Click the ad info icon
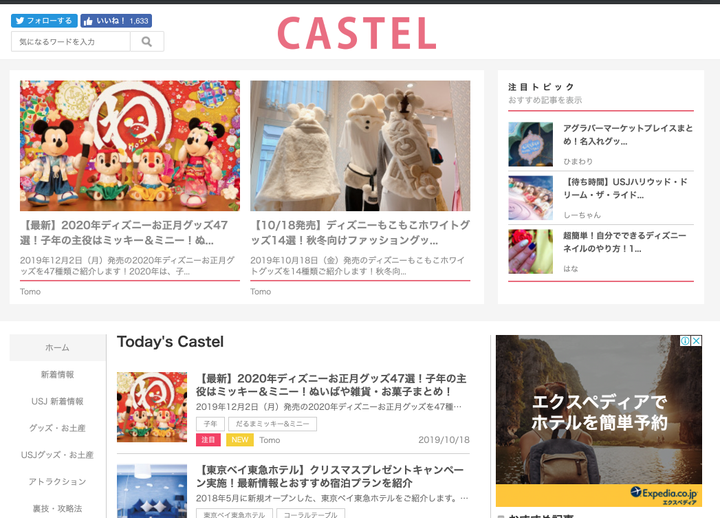Screen dimensions: 720x518 tap(686, 341)
